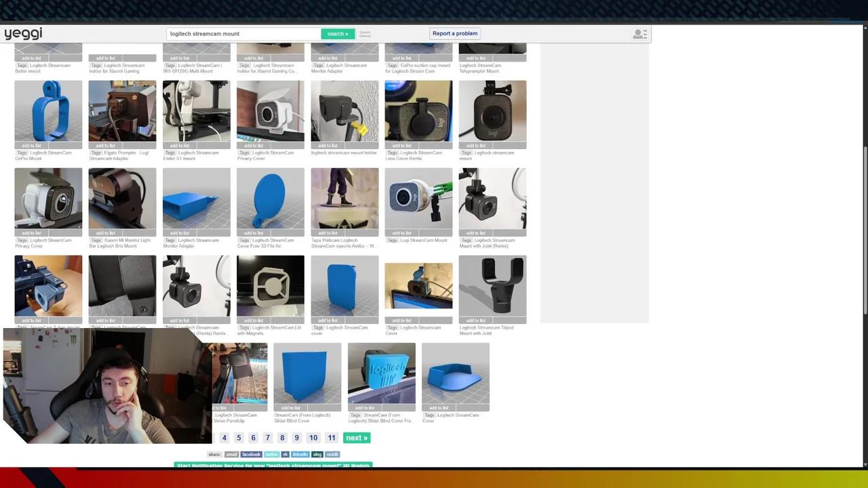Click add to list under Logi StreamCam Mount
The image size is (868, 488).
point(401,233)
